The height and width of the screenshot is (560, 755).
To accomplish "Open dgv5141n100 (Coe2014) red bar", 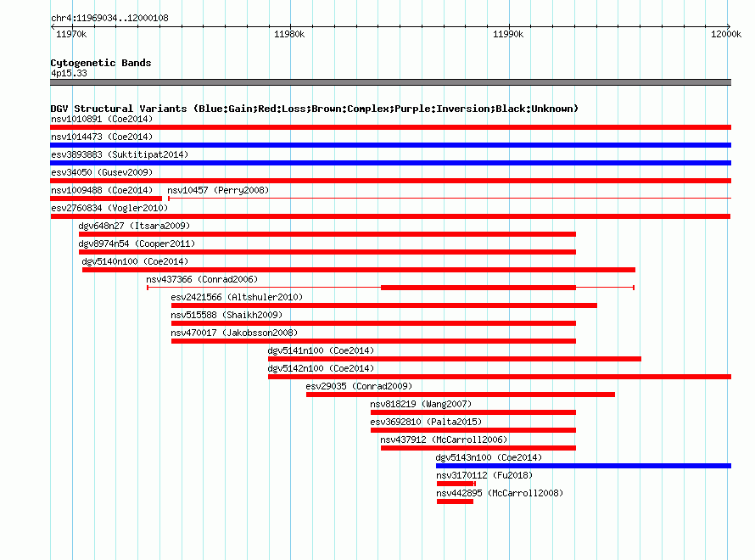I will (x=455, y=359).
